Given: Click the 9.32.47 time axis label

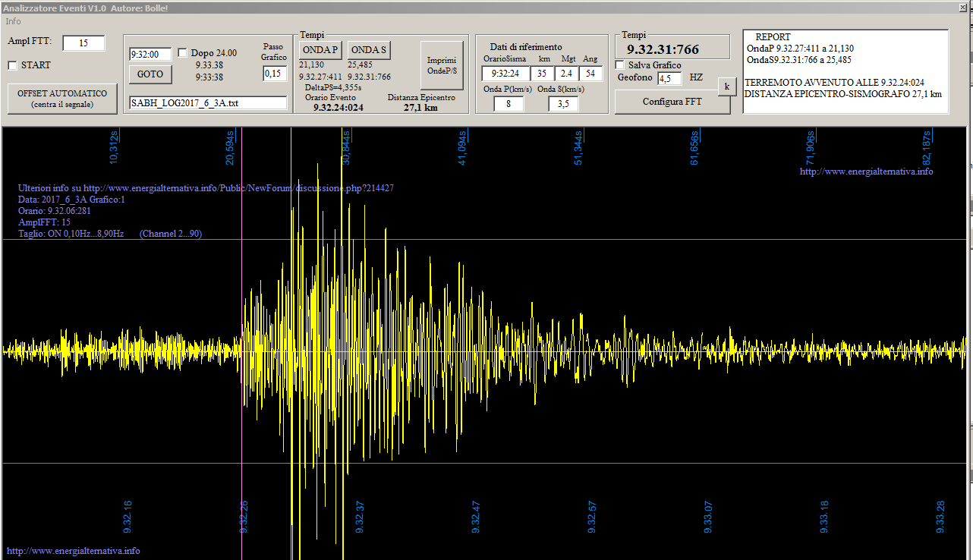Looking at the screenshot, I should 476,516.
